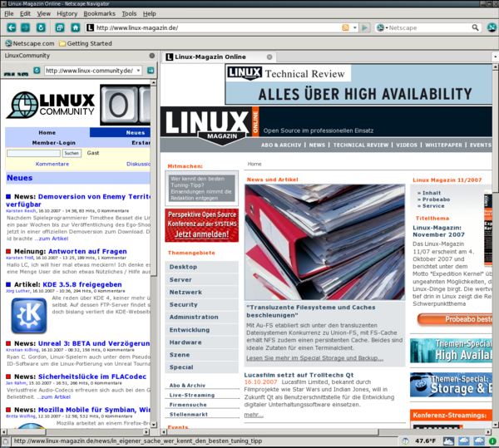The width and height of the screenshot is (499, 448).
Task: Click the Netscape search input field
Action: (430, 27)
